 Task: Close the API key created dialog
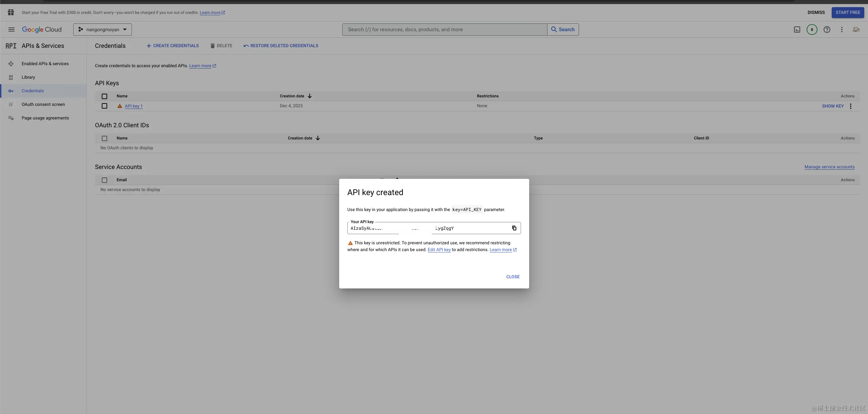click(x=513, y=277)
